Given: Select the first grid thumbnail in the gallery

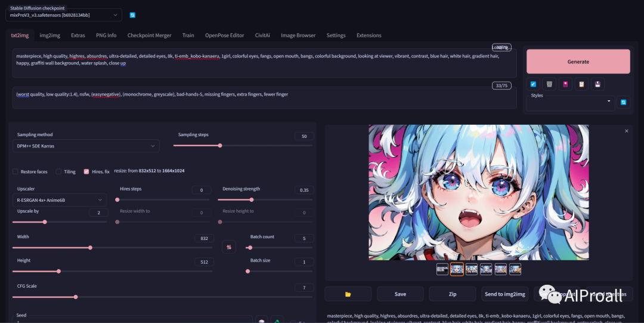Looking at the screenshot, I should (x=442, y=269).
